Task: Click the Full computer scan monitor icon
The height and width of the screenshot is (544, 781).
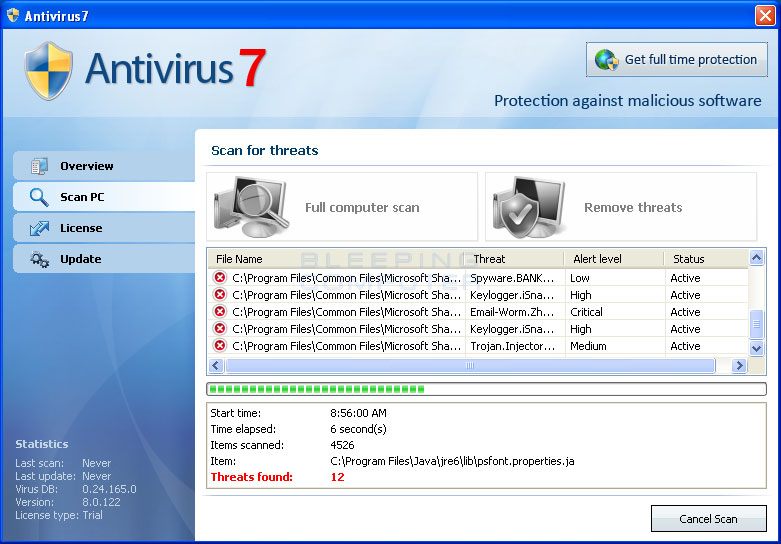Action: pyautogui.click(x=252, y=206)
